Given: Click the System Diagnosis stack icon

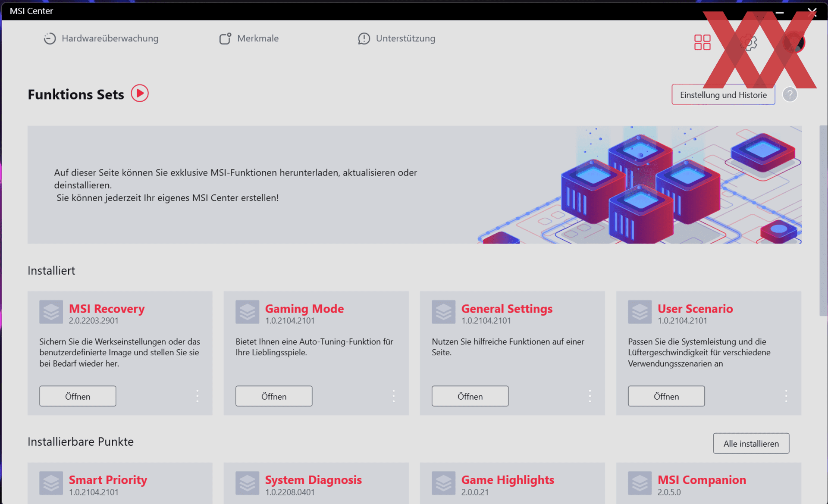Looking at the screenshot, I should (x=247, y=483).
